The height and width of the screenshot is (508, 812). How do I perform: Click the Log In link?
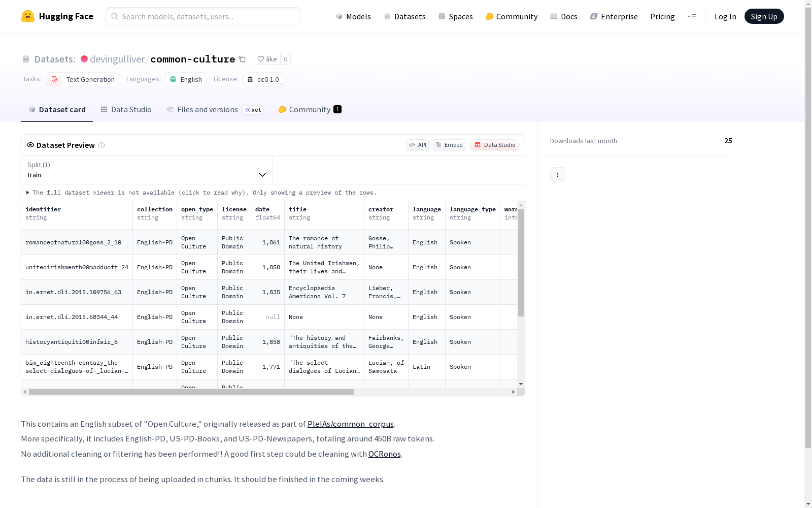(x=725, y=16)
